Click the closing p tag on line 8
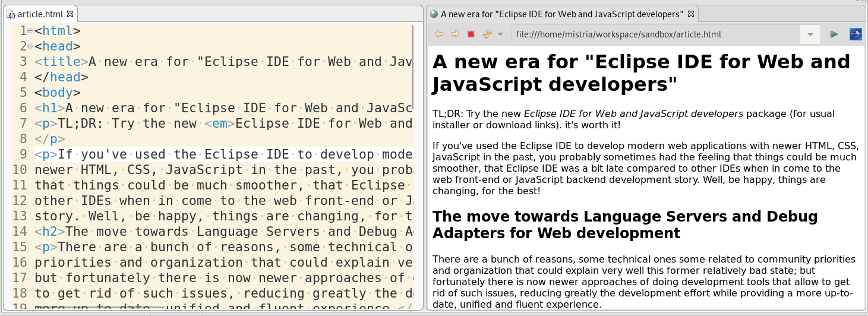 click(x=50, y=139)
